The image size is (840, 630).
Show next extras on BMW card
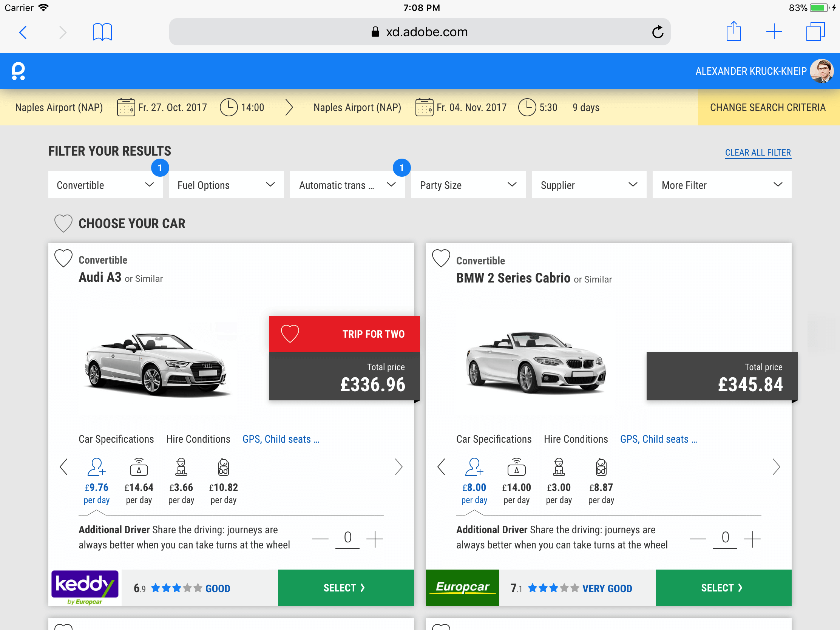click(776, 467)
